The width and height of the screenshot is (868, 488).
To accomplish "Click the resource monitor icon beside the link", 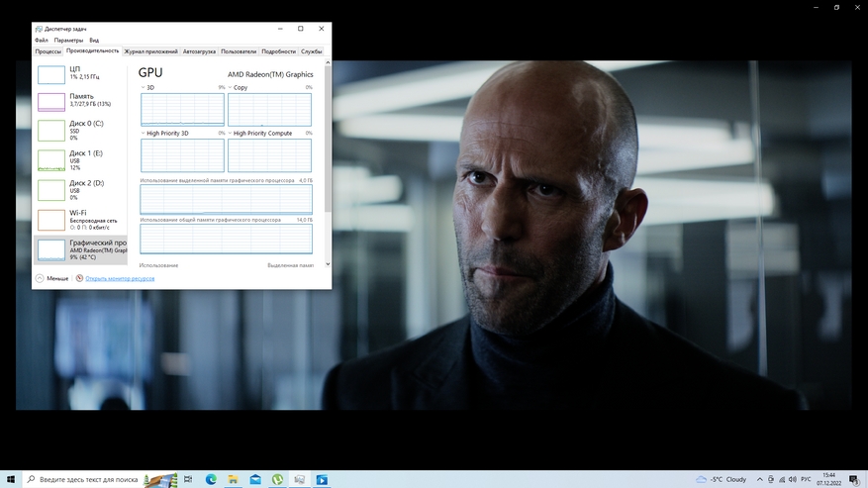I will [80, 278].
